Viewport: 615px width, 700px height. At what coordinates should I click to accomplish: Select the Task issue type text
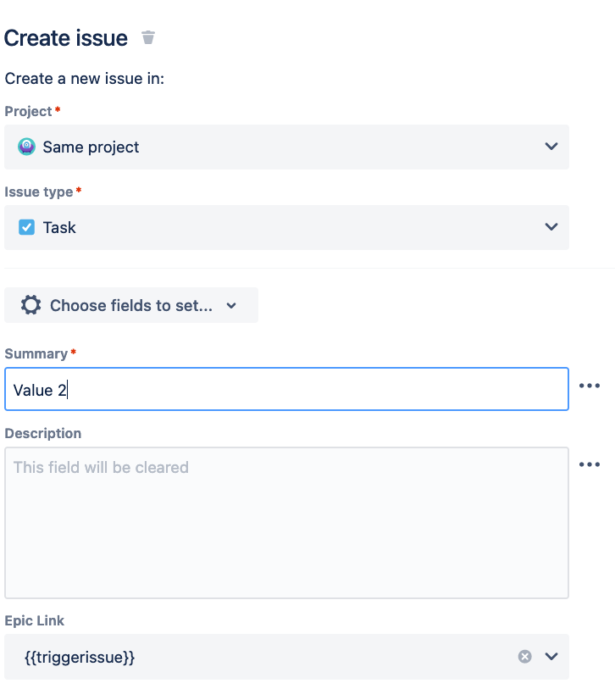coord(59,227)
